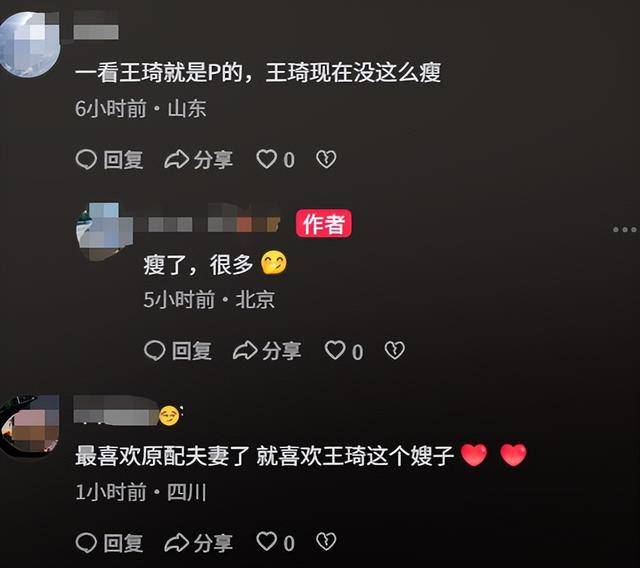Open three-dot menu beside author reply

click(625, 230)
